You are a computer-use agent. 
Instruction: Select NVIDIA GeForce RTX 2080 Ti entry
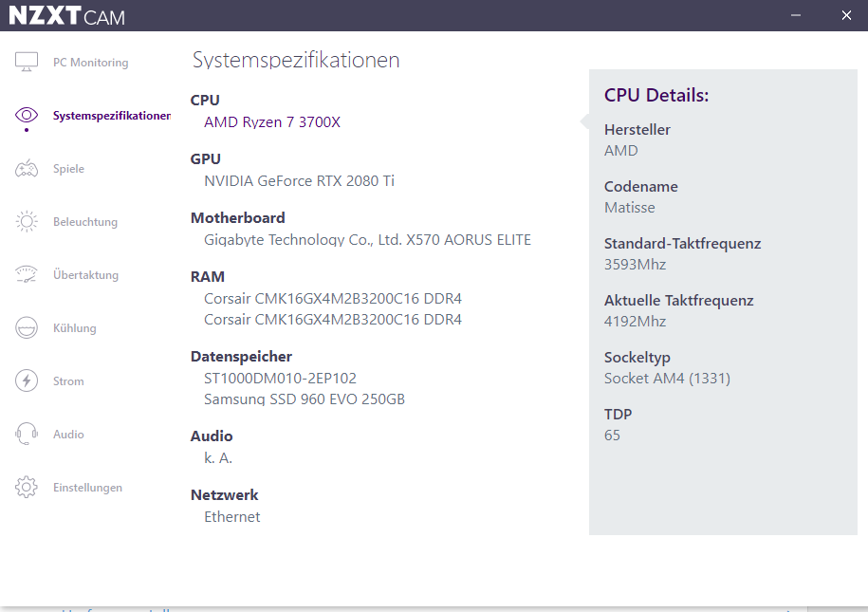pos(299,181)
